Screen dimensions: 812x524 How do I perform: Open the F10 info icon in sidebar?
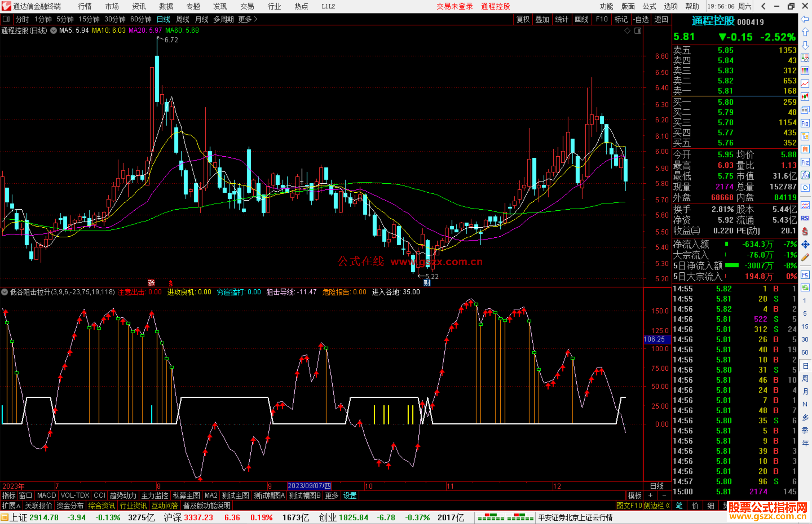click(805, 123)
